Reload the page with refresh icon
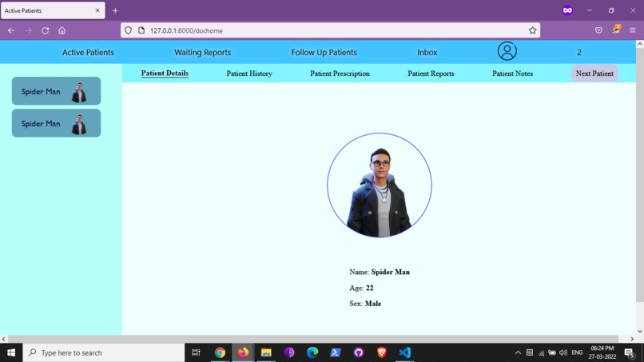 coord(46,30)
